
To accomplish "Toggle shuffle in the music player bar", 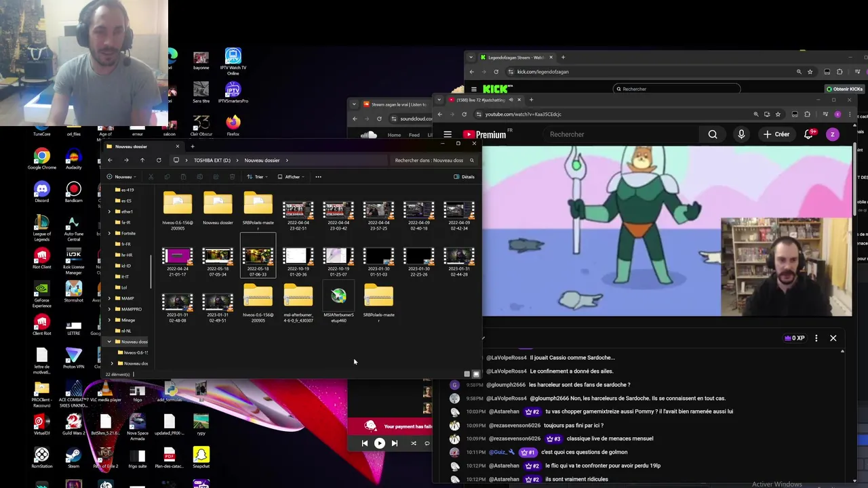I will pos(413,443).
